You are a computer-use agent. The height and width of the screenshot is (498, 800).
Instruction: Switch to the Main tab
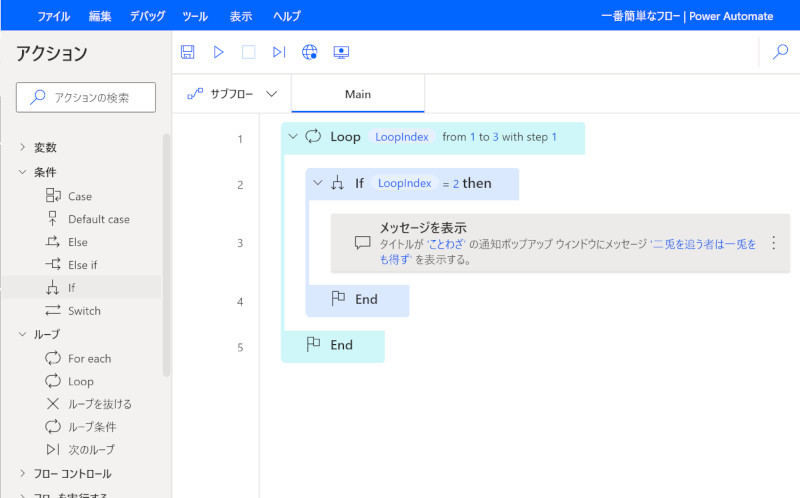click(x=358, y=94)
